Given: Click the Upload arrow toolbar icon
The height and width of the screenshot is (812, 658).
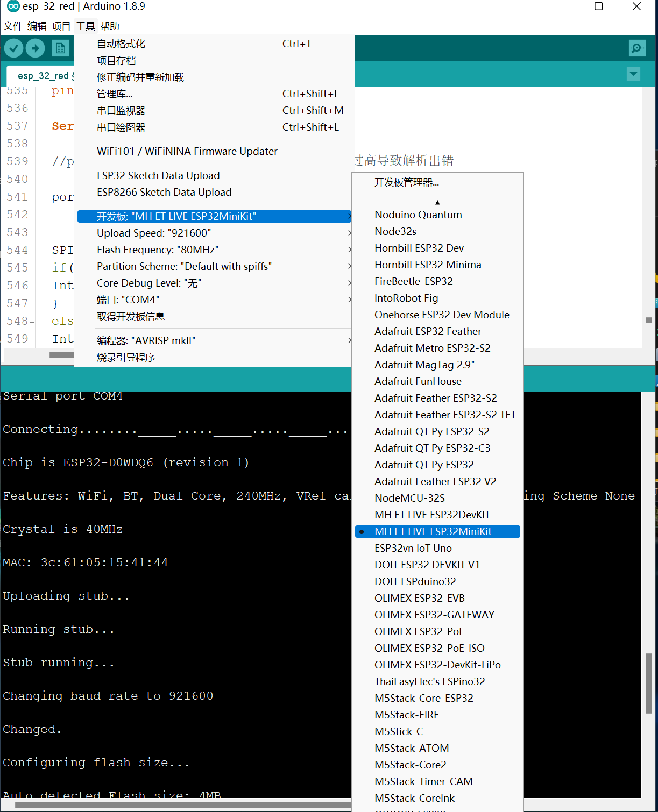Looking at the screenshot, I should click(x=36, y=48).
